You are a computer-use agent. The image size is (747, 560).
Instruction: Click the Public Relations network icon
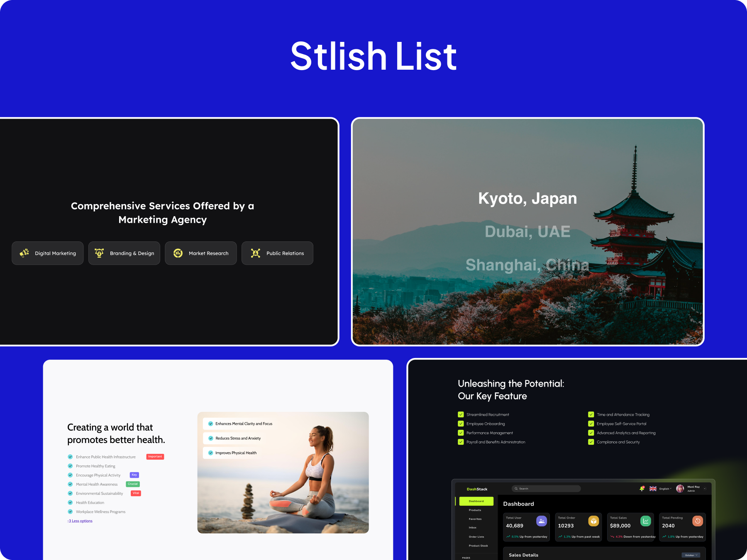(256, 253)
